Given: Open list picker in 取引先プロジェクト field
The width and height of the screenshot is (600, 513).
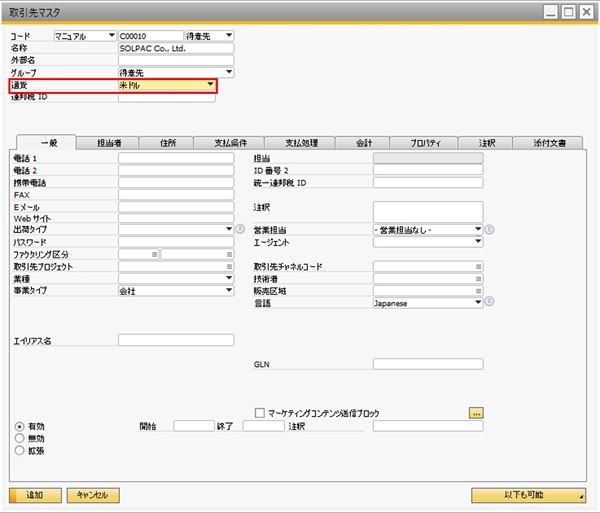Looking at the screenshot, I should click(229, 266).
